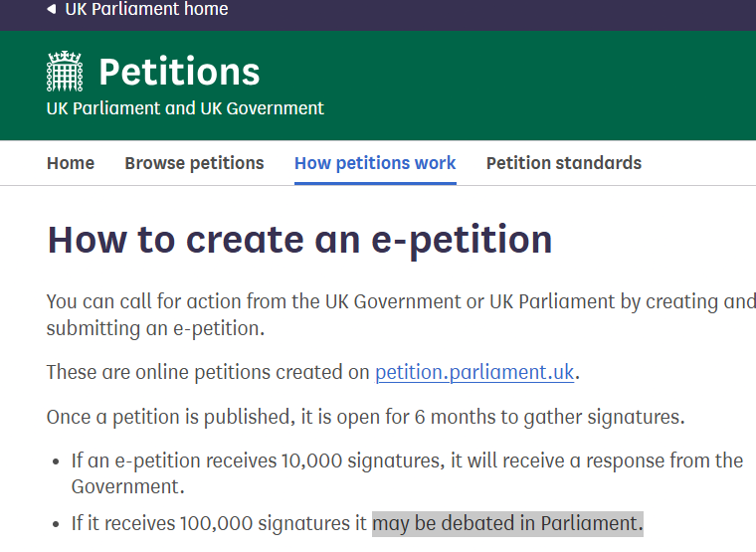Click the Petitions site title
756x552 pixels.
[x=179, y=72]
